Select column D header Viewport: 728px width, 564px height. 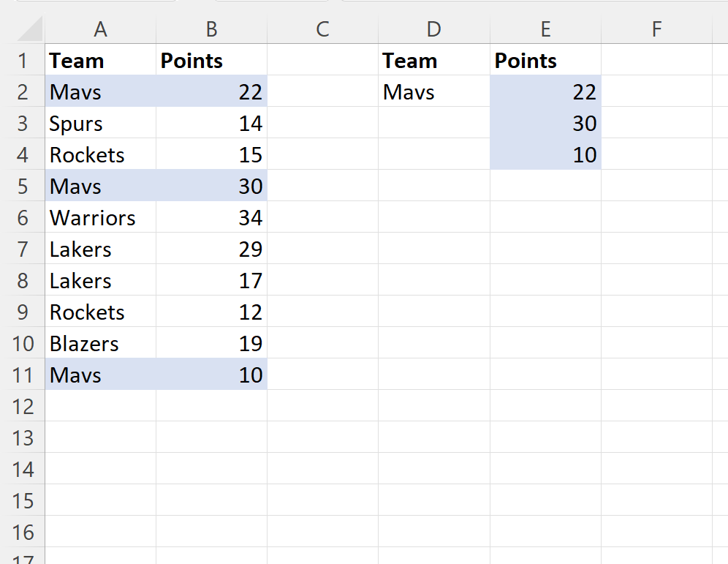(x=434, y=29)
